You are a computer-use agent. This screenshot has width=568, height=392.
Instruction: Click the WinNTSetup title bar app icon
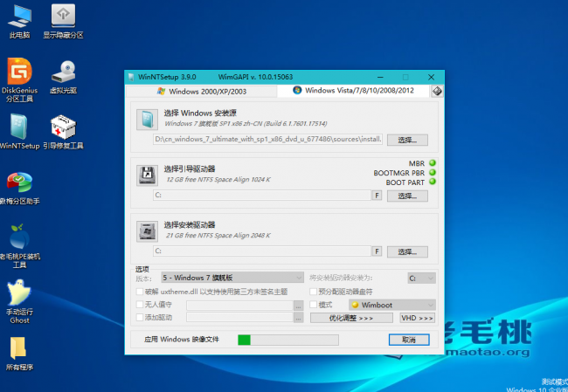point(131,77)
